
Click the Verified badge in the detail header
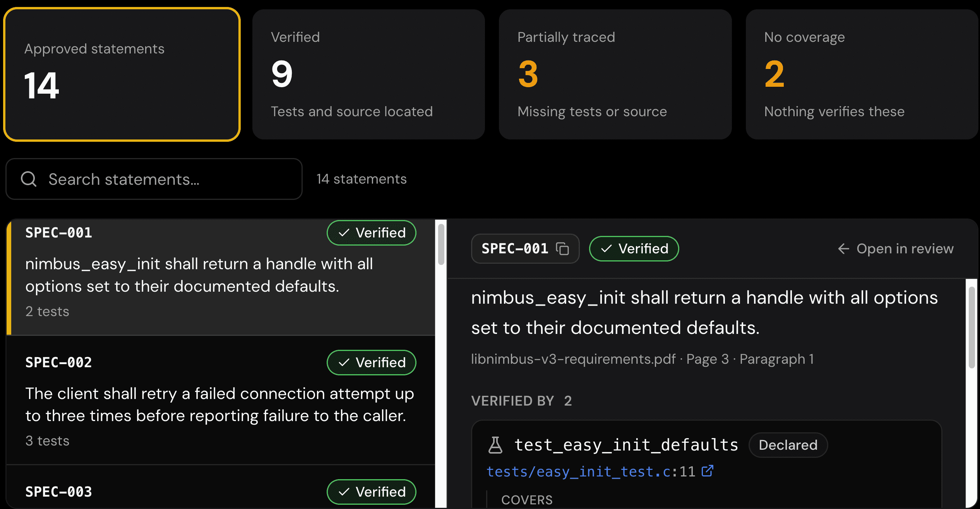click(x=634, y=249)
